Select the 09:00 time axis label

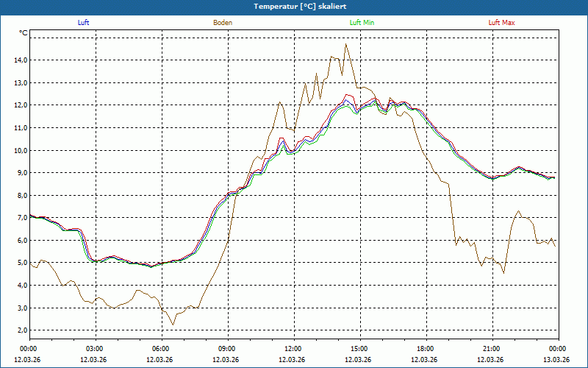click(226, 349)
